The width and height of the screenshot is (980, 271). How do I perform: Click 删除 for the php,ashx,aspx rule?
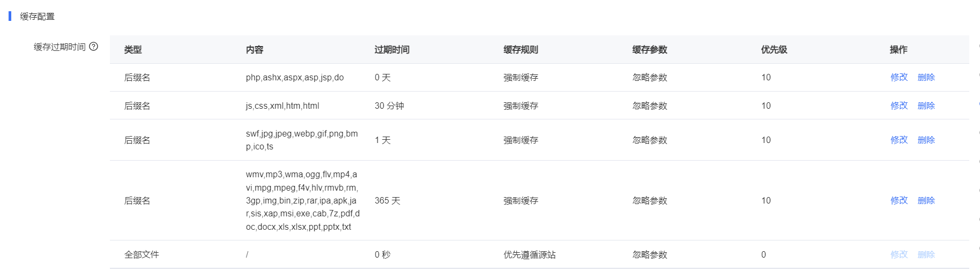(926, 77)
